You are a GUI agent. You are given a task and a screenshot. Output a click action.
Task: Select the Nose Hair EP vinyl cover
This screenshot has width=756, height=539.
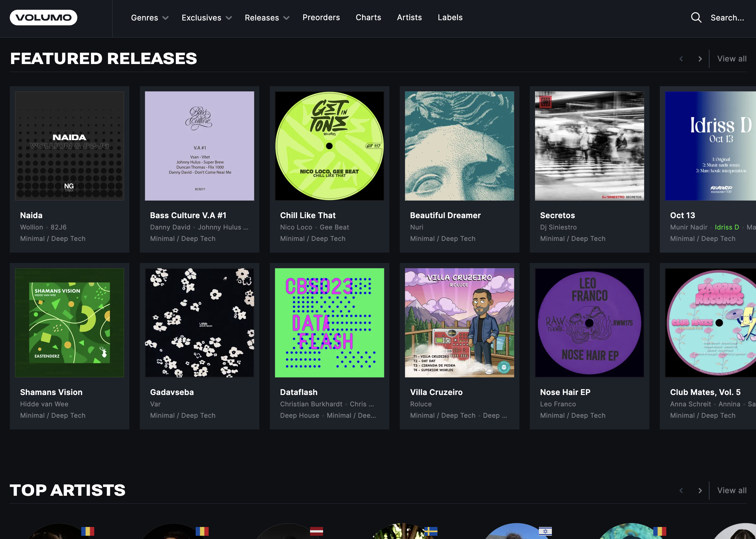[x=589, y=322]
